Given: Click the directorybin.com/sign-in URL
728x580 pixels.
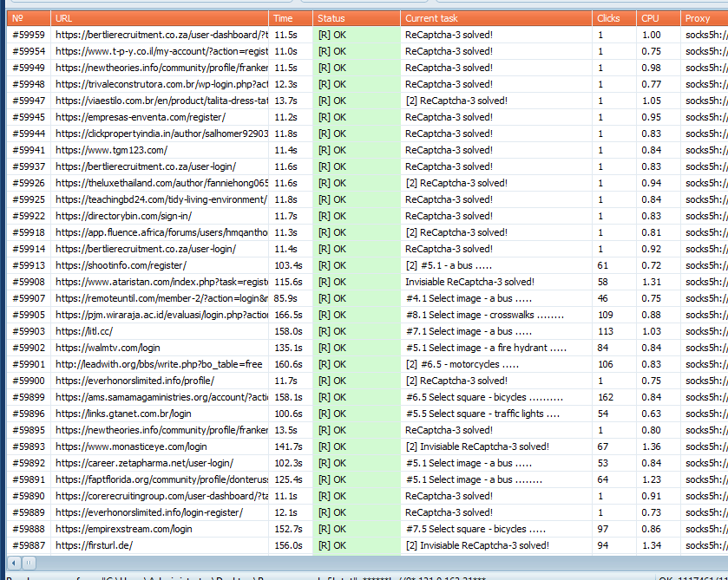Looking at the screenshot, I should tap(123, 216).
